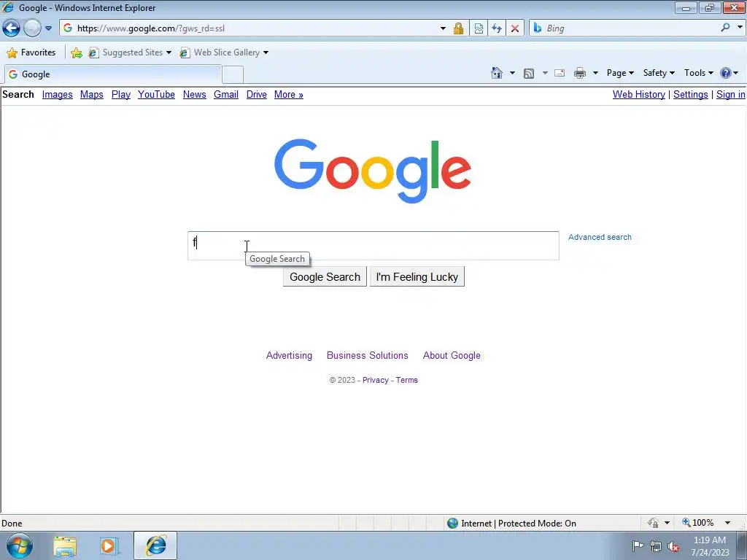This screenshot has height=560, width=747.
Task: Open the News link
Action: [x=194, y=94]
